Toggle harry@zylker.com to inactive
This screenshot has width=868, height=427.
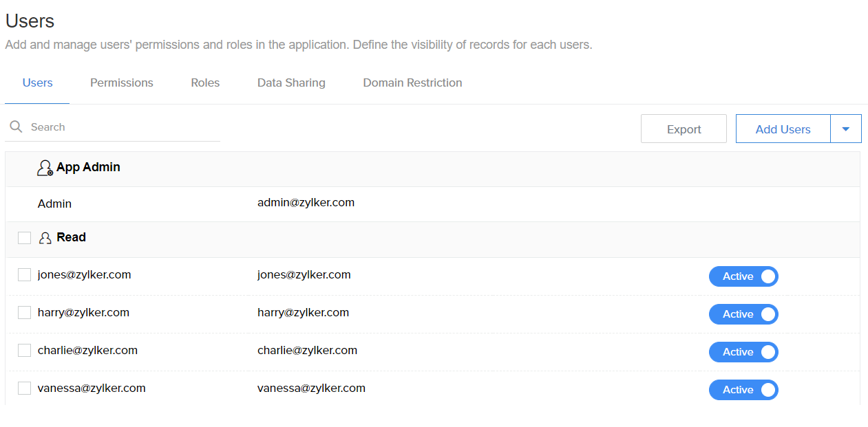click(x=743, y=314)
